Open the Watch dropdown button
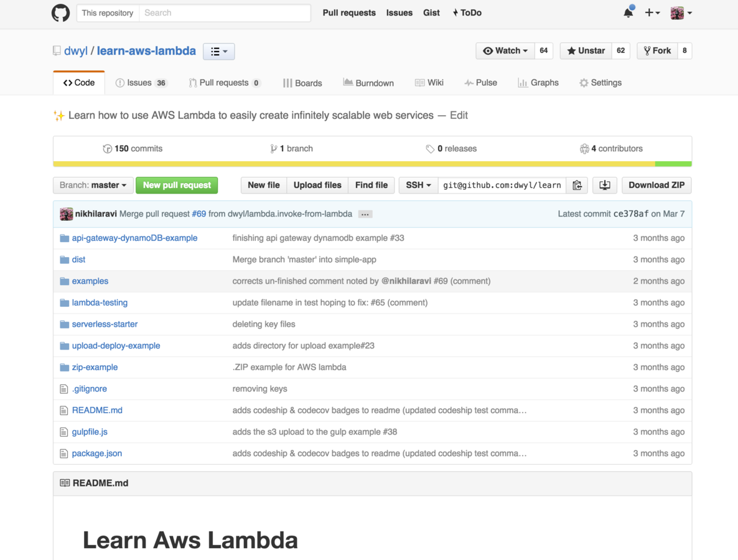738x560 pixels. (x=505, y=51)
